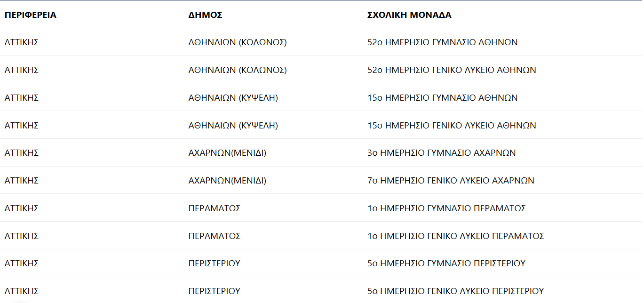
Task: Select 3ο ΗΜΕΡΗΣΙΟ ΓΥΜΝΑΣΙΟ ΑΧΑΡΝΩΝ row text
Action: (x=441, y=153)
